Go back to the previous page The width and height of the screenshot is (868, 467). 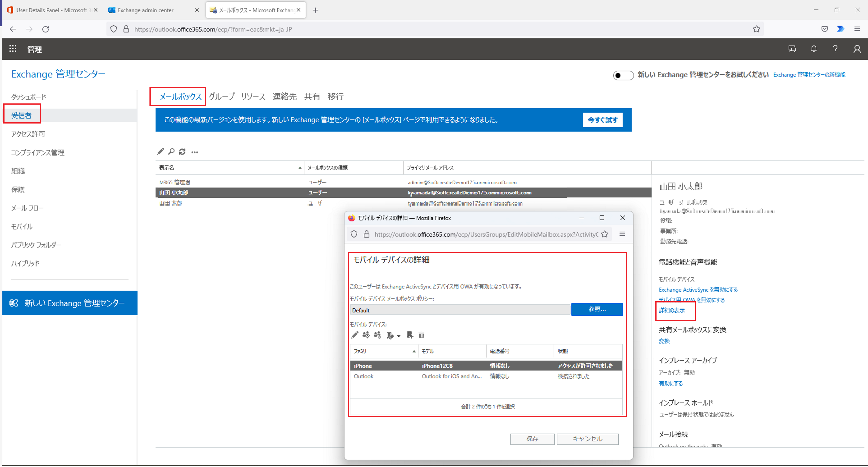pyautogui.click(x=13, y=29)
